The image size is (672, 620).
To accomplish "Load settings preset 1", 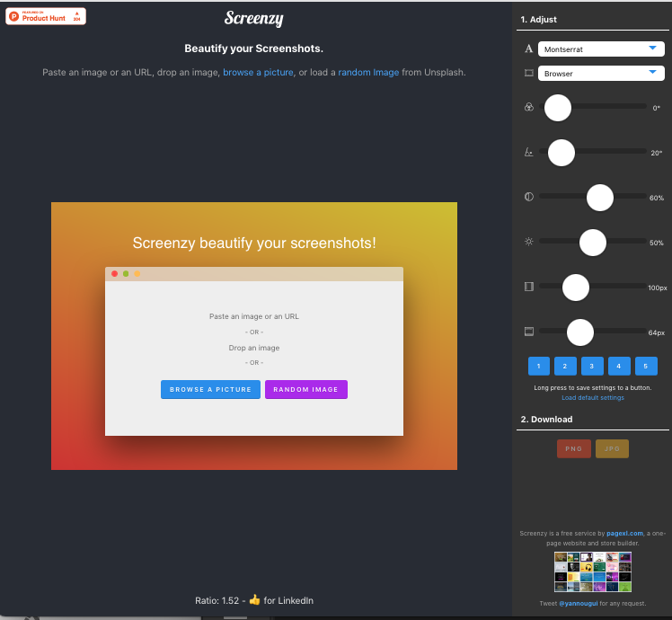I will 539,367.
